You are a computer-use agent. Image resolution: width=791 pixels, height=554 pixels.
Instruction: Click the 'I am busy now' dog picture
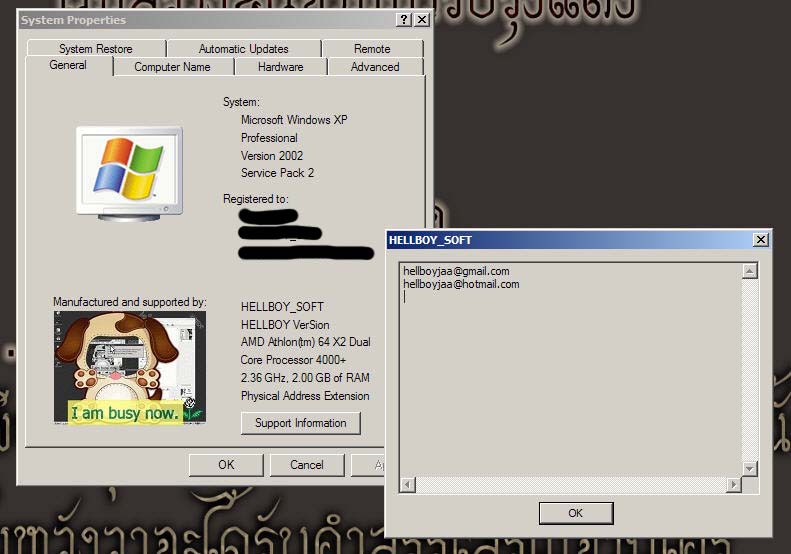(x=130, y=368)
